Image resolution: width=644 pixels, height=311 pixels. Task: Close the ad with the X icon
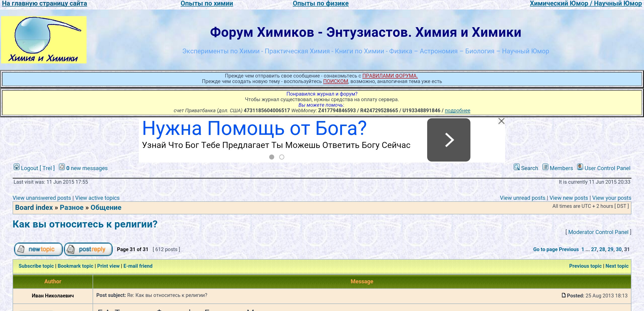tap(501, 121)
